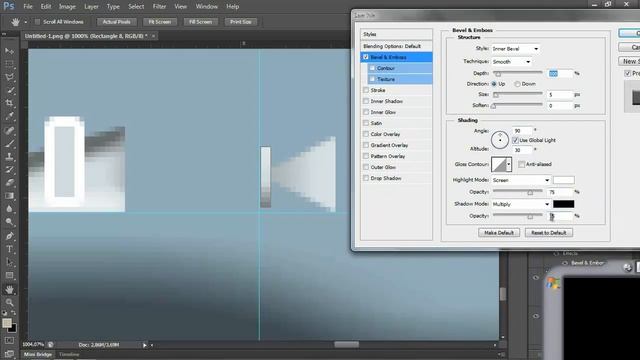Select the Eyedropper tool
The height and width of the screenshot is (360, 640).
(9, 116)
